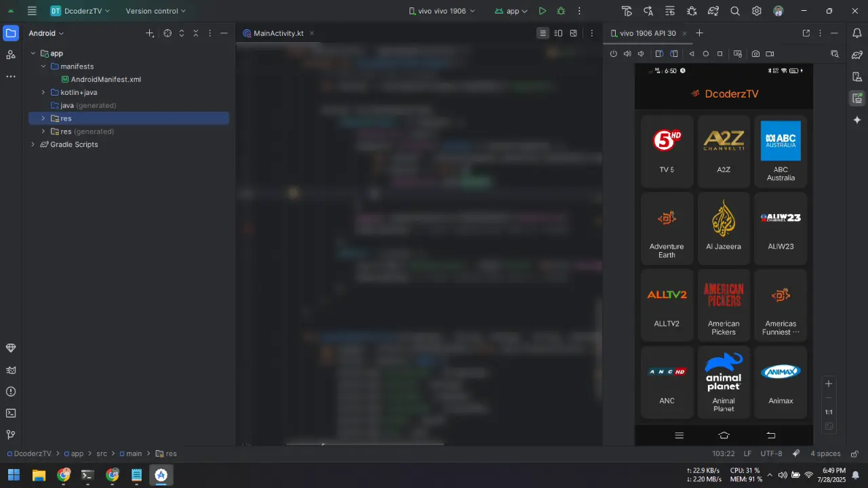The image size is (868, 488).
Task: Go to line via 103:22 caret position
Action: click(724, 453)
